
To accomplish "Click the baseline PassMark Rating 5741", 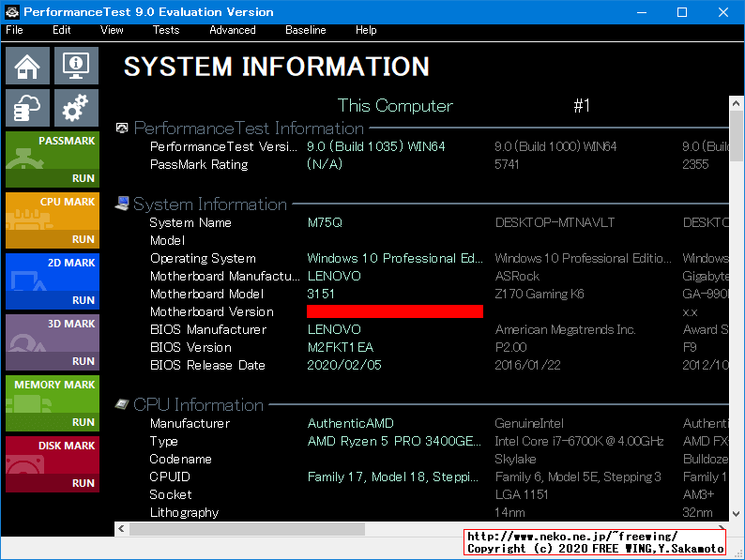I will [507, 164].
